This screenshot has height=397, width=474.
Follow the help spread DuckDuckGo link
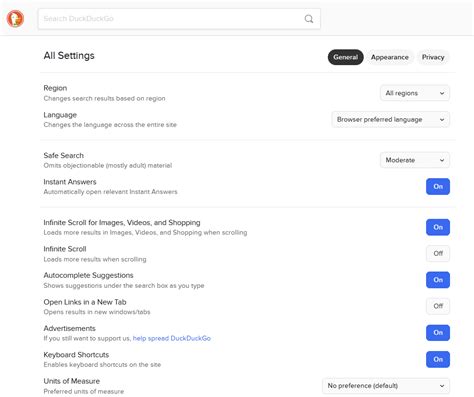[172, 338]
